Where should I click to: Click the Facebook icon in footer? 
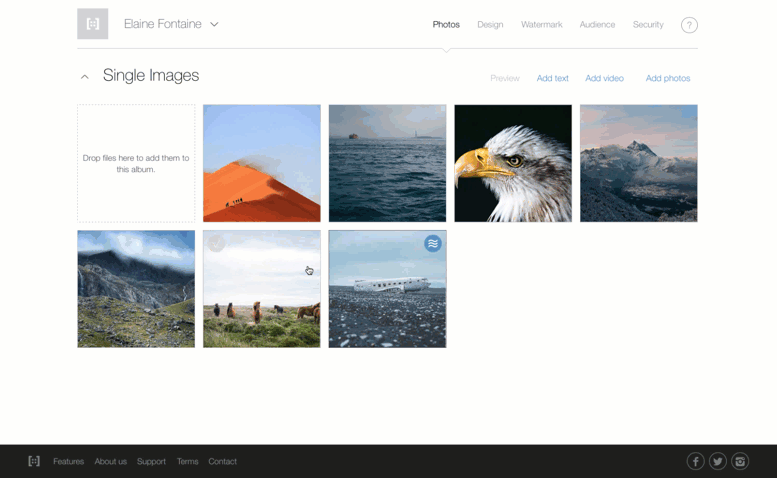click(696, 462)
